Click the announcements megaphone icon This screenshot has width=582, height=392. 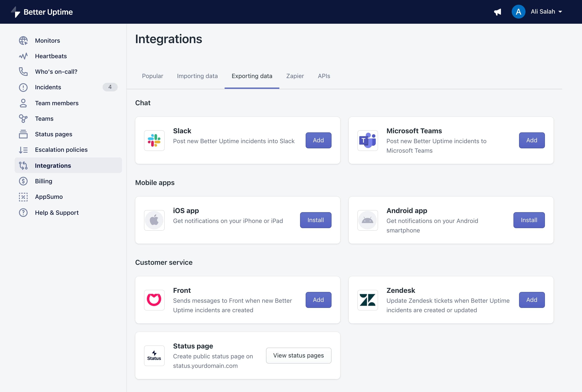(497, 12)
